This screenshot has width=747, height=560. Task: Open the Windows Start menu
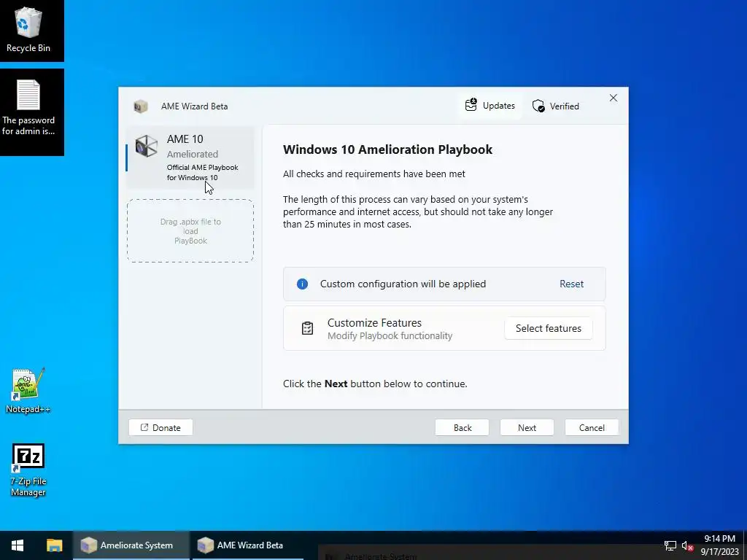click(x=18, y=545)
